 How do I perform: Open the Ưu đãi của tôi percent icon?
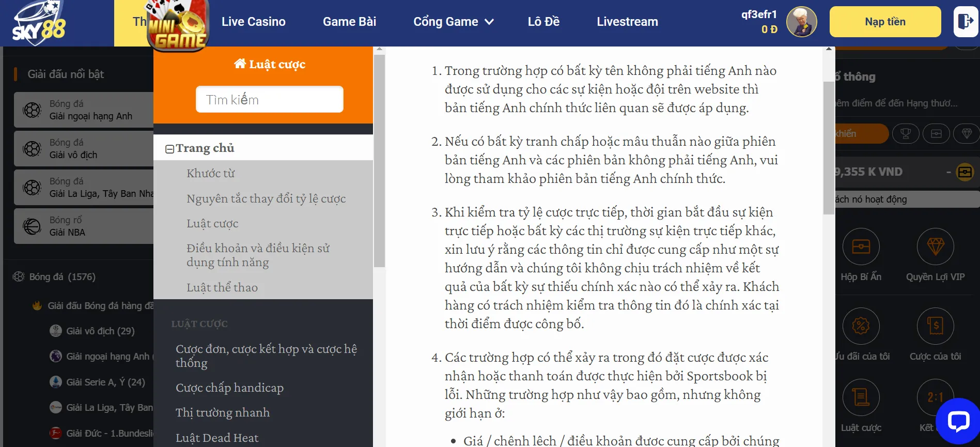tap(861, 326)
